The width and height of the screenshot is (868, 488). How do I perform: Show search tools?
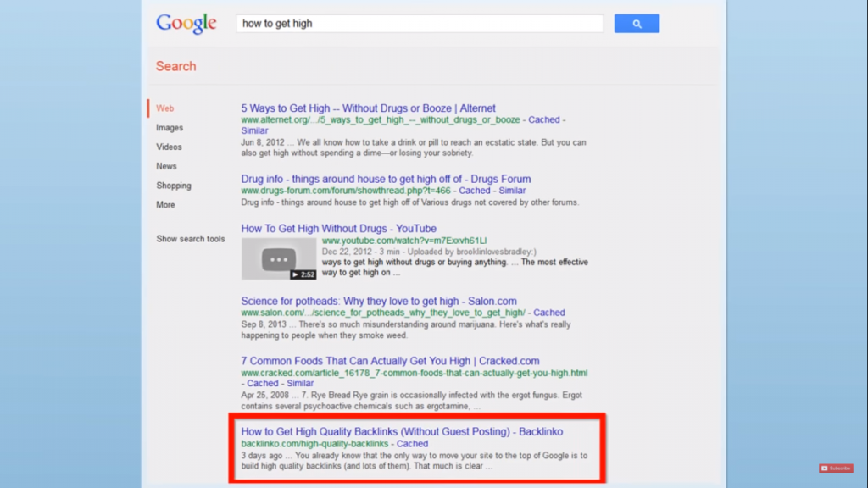pyautogui.click(x=191, y=239)
